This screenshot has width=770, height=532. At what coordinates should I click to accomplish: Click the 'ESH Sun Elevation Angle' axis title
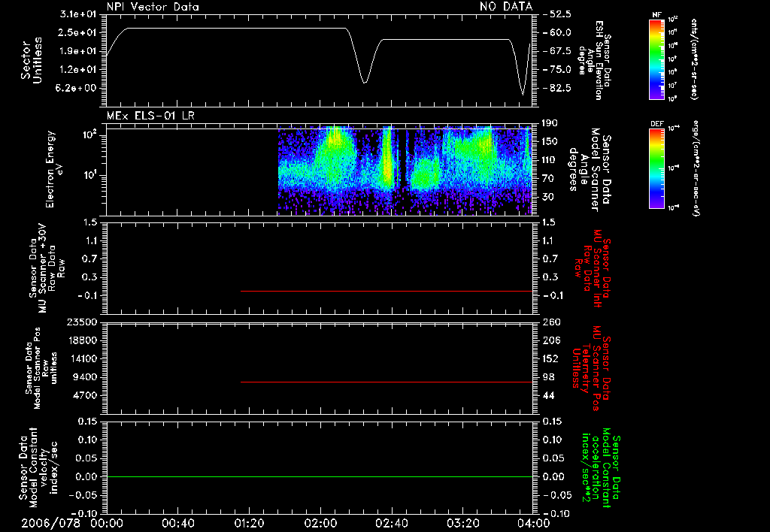coord(594,61)
